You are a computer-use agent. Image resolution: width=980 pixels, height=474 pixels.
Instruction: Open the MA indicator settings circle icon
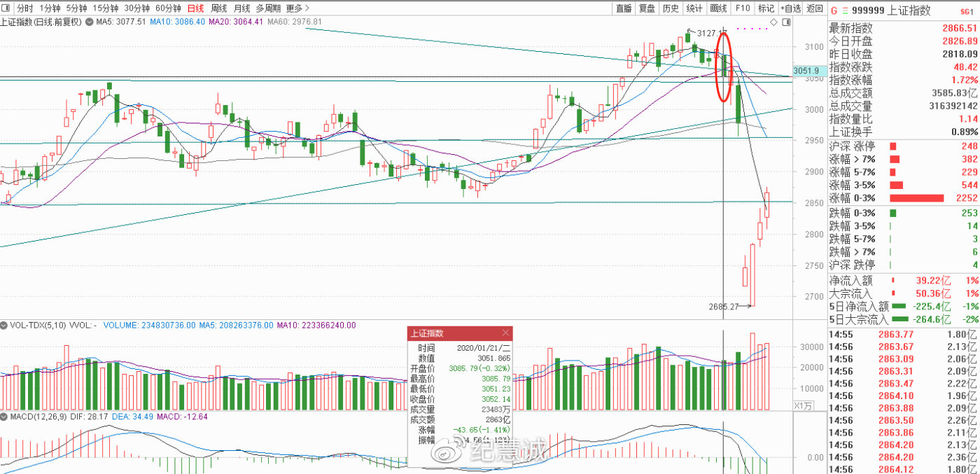click(89, 22)
